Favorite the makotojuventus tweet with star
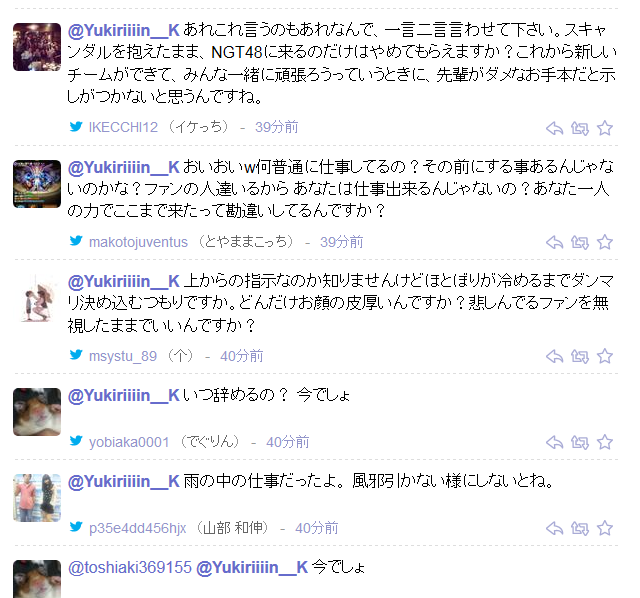The image size is (640, 598). pos(605,242)
